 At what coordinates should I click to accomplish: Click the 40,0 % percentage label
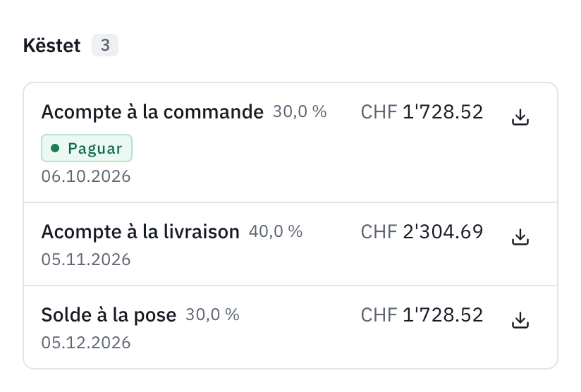276,231
